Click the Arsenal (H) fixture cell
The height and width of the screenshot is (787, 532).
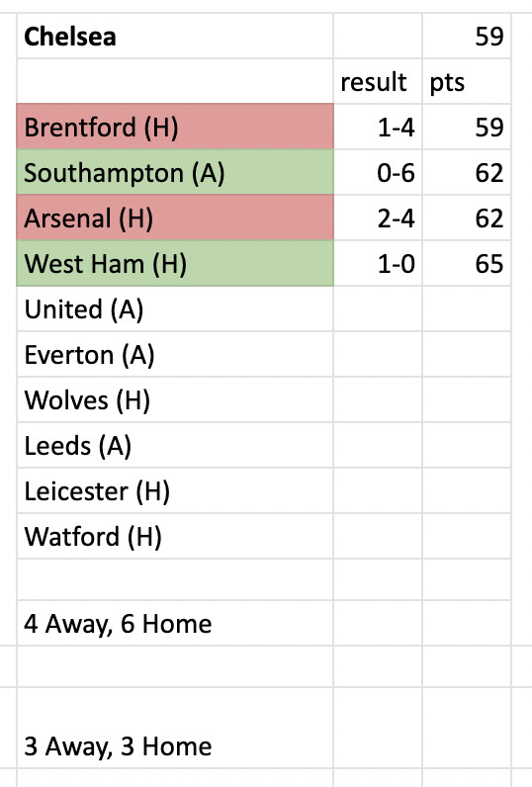pyautogui.click(x=175, y=218)
